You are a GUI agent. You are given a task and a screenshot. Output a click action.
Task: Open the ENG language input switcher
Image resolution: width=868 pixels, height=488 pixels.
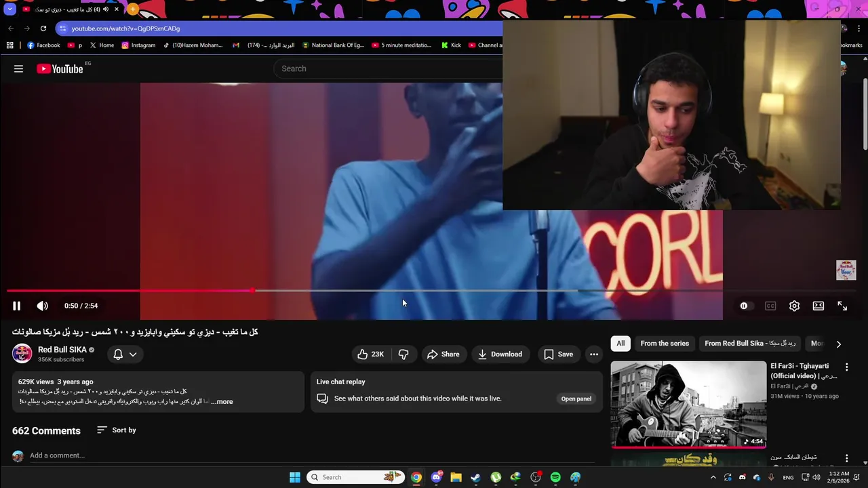(x=788, y=477)
